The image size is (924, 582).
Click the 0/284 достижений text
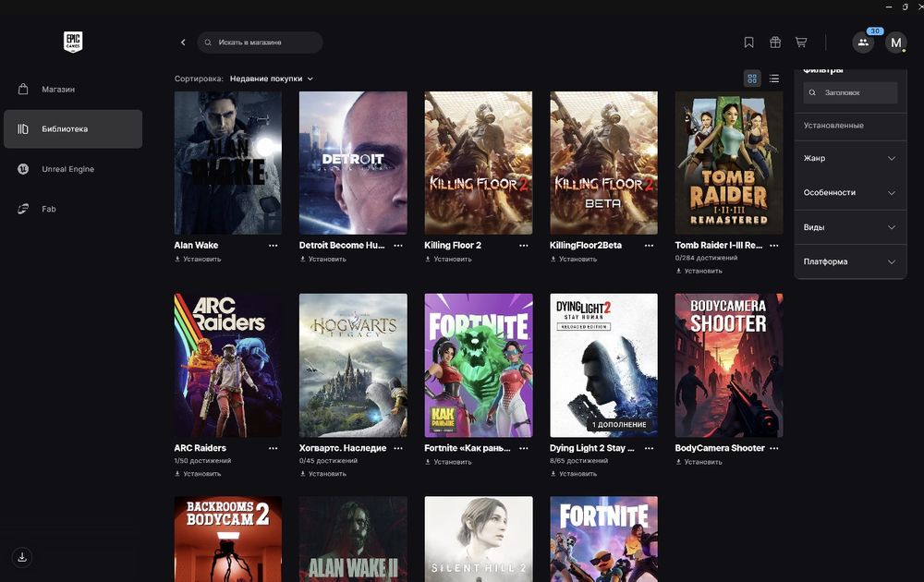[x=706, y=258]
